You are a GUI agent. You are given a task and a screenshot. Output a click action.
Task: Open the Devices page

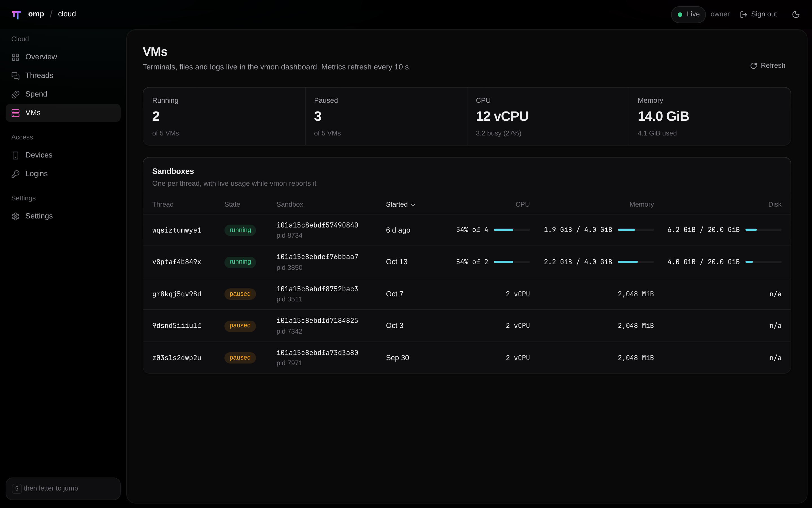63,155
